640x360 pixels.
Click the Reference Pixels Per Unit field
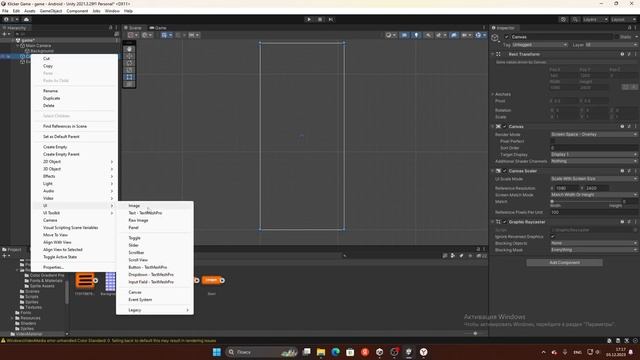[x=594, y=212]
